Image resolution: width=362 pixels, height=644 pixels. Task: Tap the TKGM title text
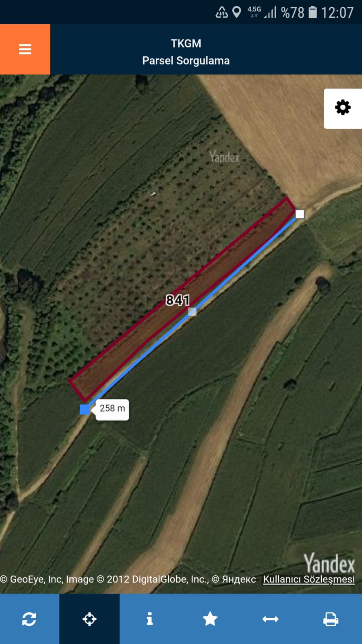click(x=186, y=43)
